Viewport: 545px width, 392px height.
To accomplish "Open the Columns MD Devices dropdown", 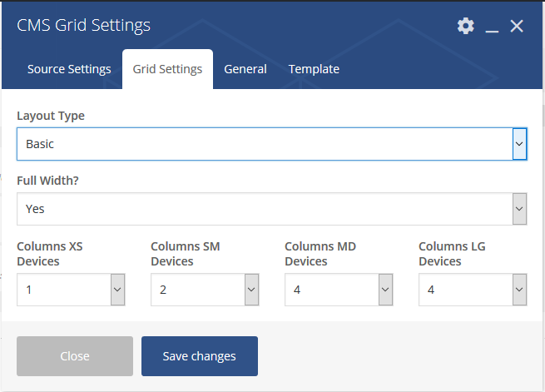I will click(339, 290).
